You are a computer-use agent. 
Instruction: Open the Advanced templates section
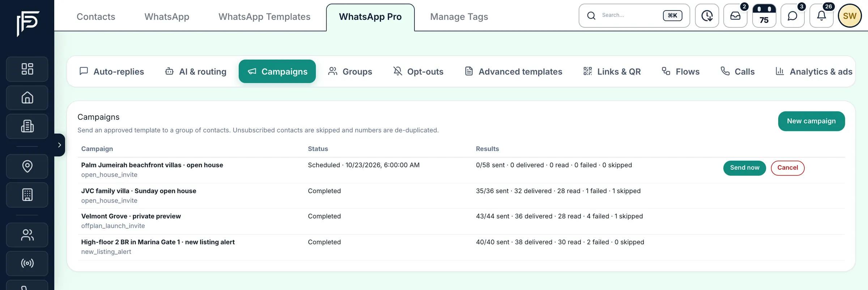[x=513, y=72]
